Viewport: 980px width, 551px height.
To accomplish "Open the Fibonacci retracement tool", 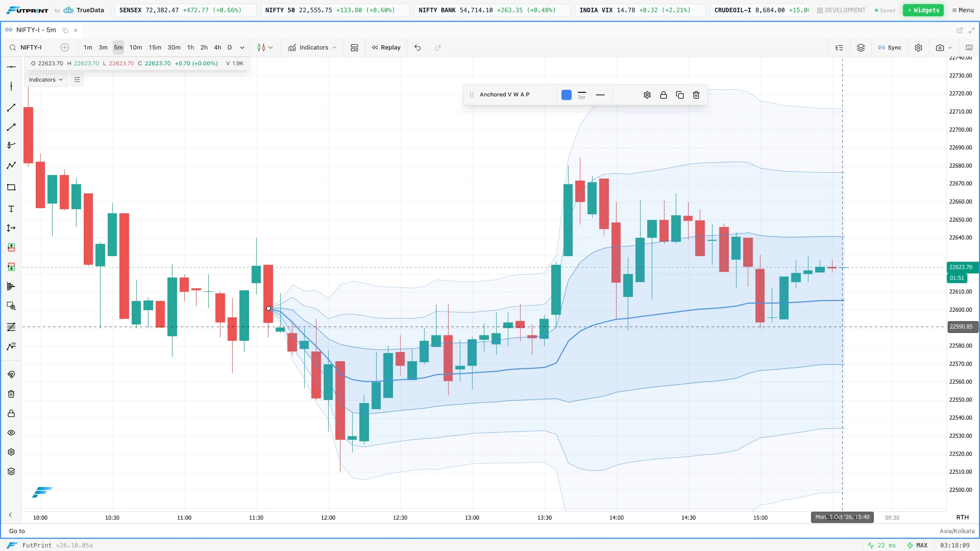I will tap(11, 327).
